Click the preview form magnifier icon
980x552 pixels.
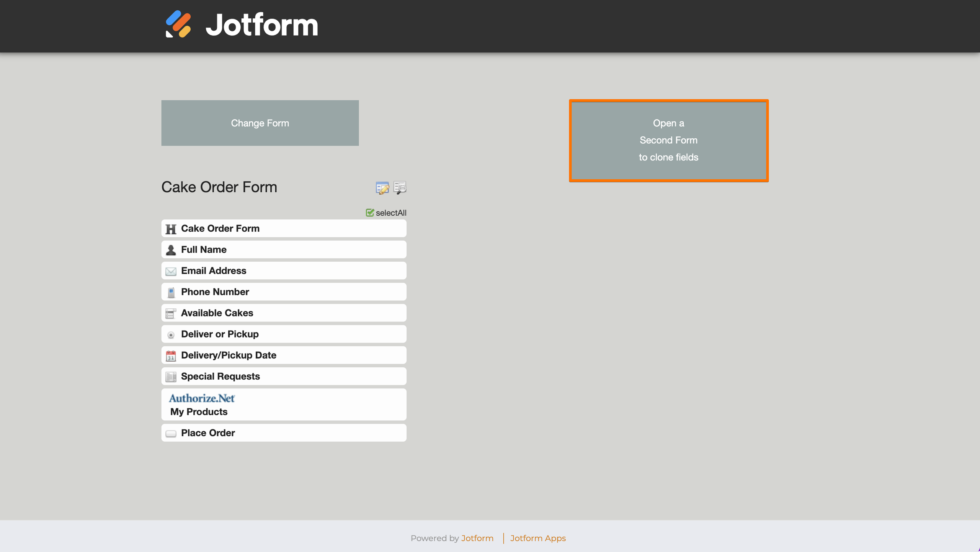400,188
